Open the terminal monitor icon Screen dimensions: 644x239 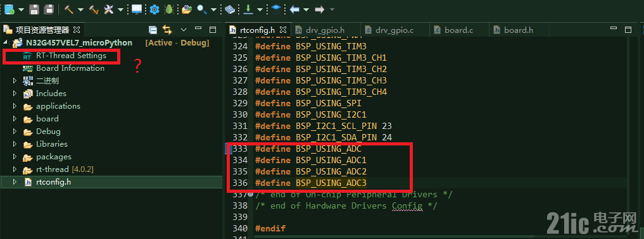coord(136,9)
